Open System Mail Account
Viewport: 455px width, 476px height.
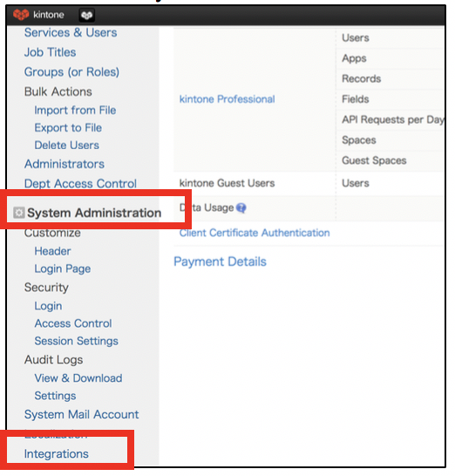(x=81, y=414)
